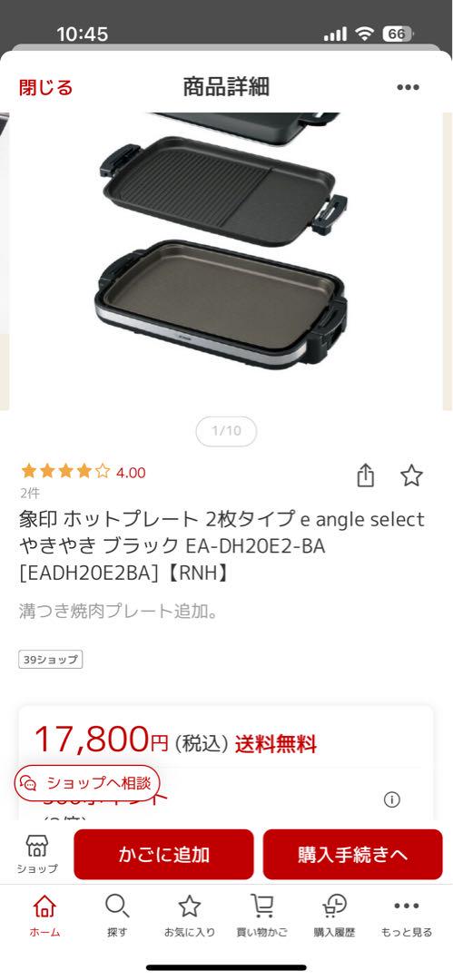Tap the 39ショップ badge
The image size is (453, 980).
(50, 660)
